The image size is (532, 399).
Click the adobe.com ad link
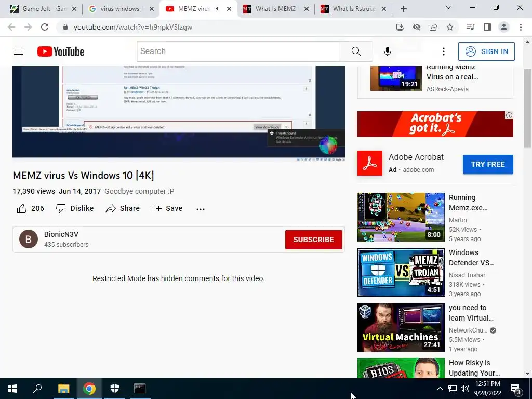pyautogui.click(x=418, y=170)
